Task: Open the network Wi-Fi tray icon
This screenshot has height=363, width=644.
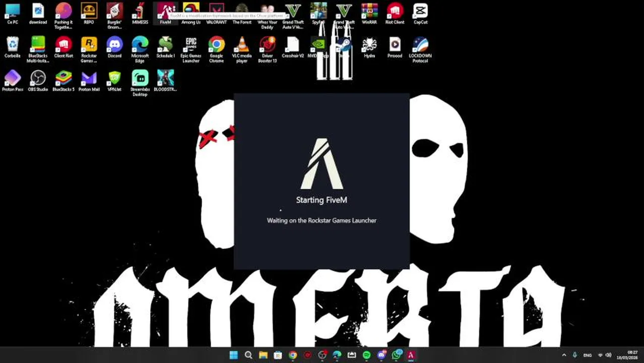Action: point(600,355)
